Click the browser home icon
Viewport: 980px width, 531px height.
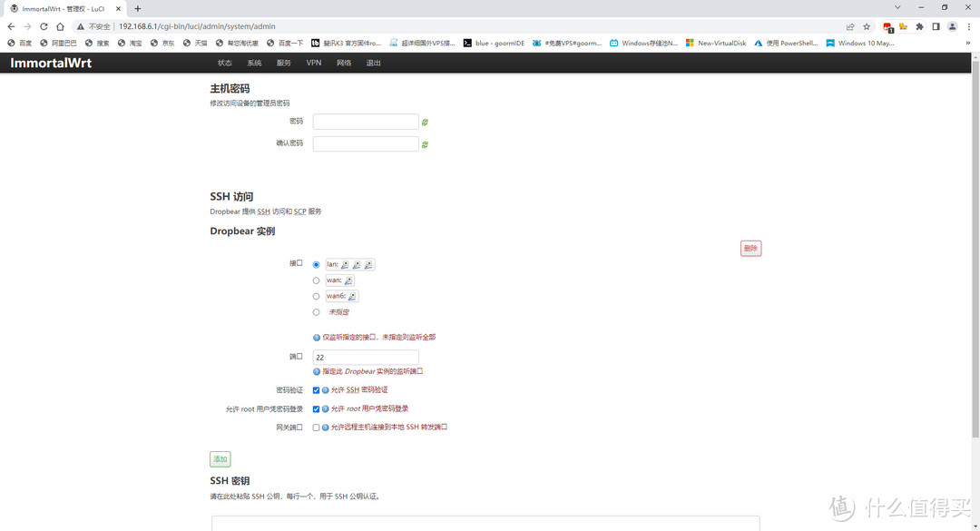click(x=60, y=26)
